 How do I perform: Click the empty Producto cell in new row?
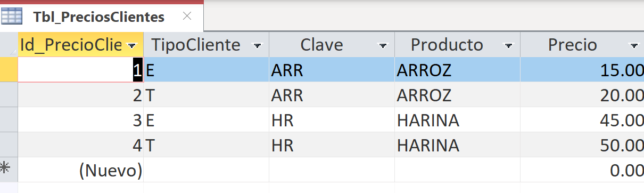(457, 170)
